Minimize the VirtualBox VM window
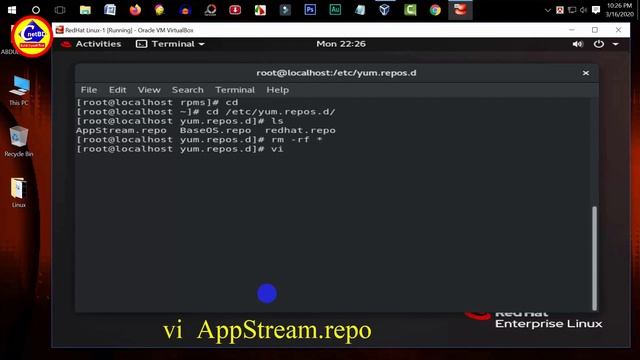This screenshot has height=360, width=640. point(571,30)
